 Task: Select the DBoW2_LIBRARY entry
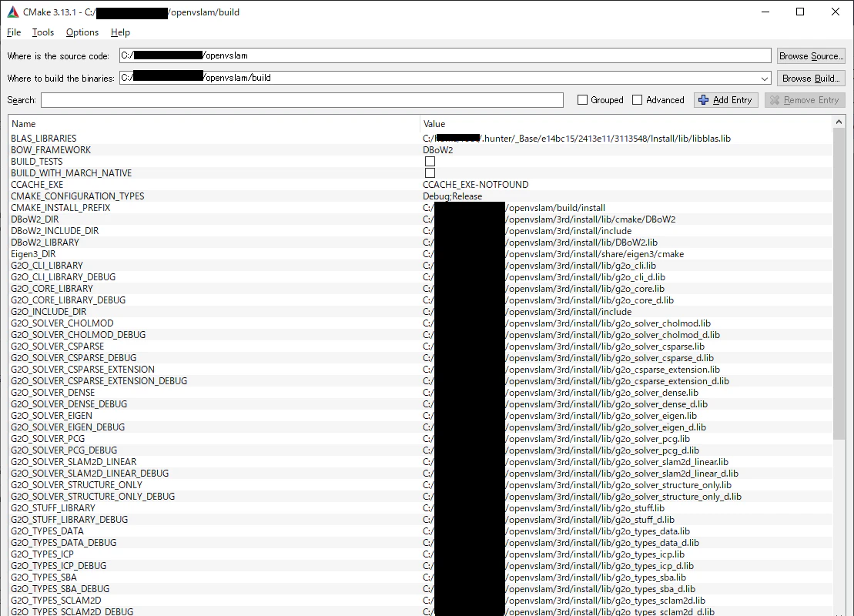[45, 243]
